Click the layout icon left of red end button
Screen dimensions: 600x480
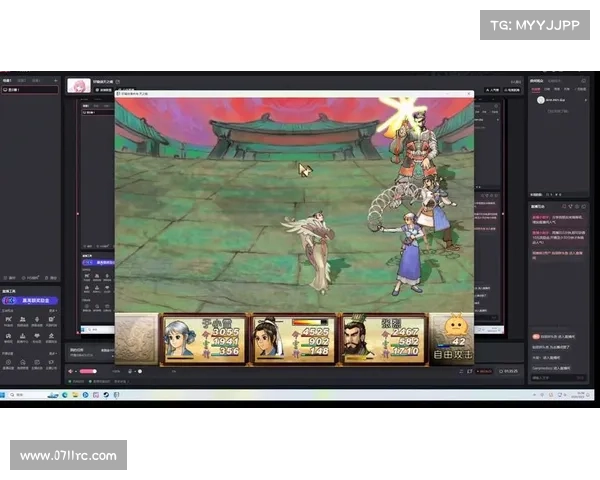pos(461,371)
